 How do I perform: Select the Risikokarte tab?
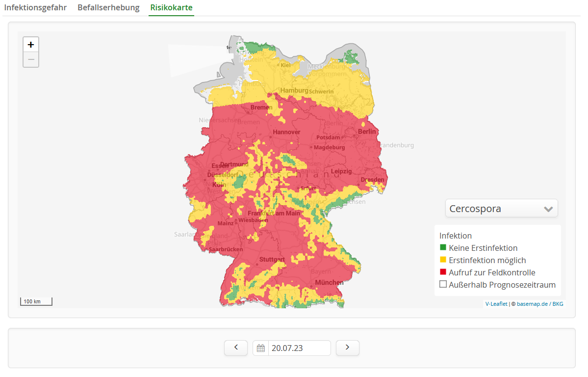[x=171, y=8]
